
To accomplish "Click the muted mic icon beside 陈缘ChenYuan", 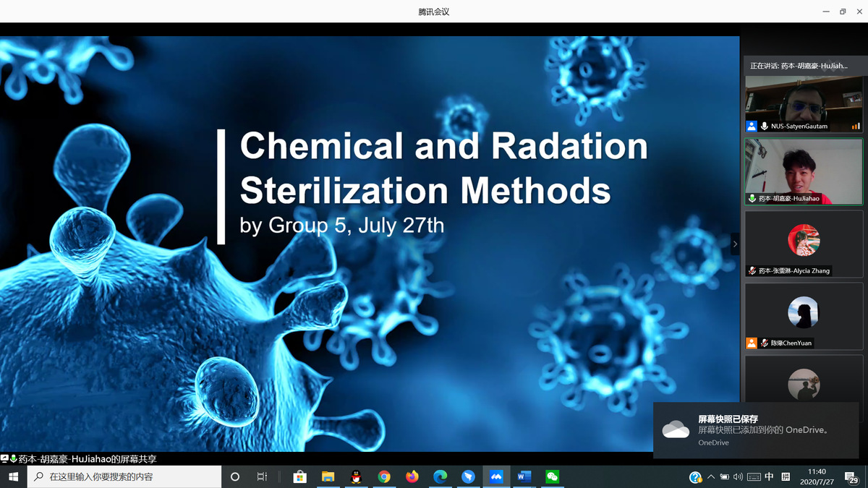I will click(x=765, y=343).
